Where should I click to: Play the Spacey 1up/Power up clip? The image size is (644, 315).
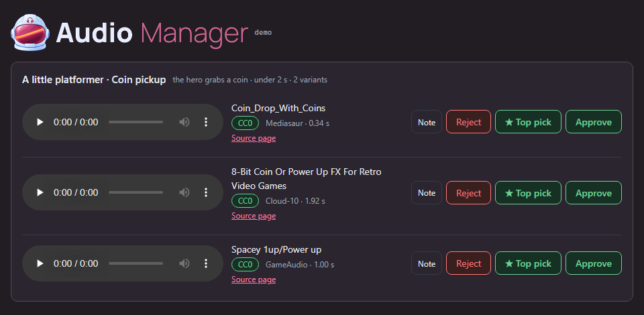[40, 263]
